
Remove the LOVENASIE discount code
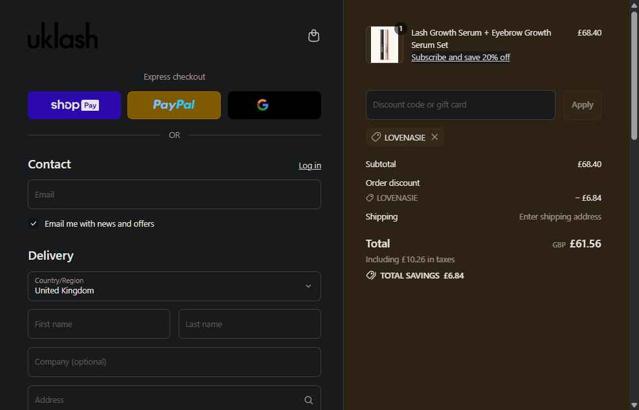point(435,137)
